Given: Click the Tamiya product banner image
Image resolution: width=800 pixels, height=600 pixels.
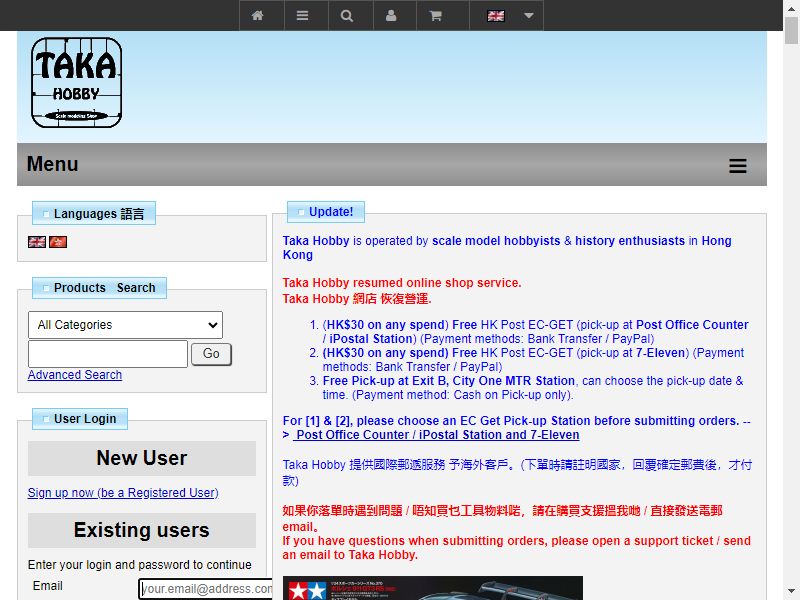Looking at the screenshot, I should pyautogui.click(x=433, y=588).
